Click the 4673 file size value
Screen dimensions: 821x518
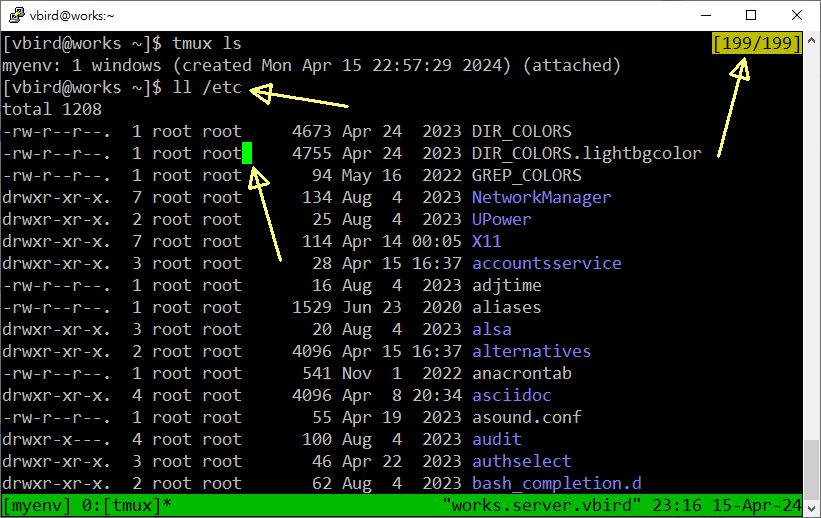click(x=312, y=131)
